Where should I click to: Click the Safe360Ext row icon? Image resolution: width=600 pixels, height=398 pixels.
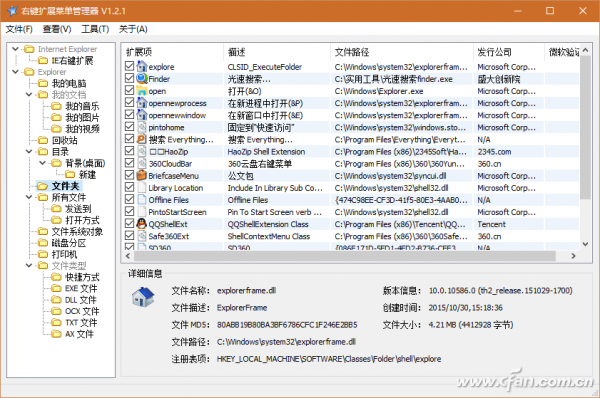coord(142,236)
